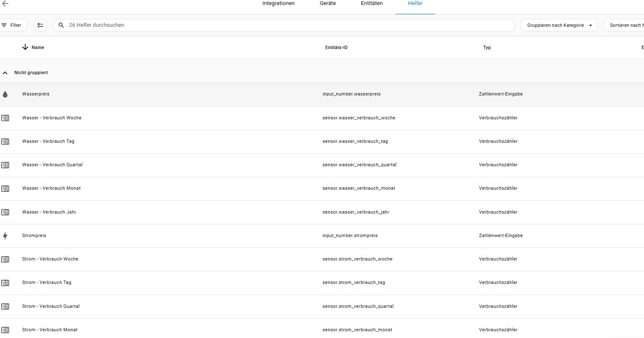Switch to the Entitäten tab
Viewport: 644px width, 338px height.
(372, 3)
